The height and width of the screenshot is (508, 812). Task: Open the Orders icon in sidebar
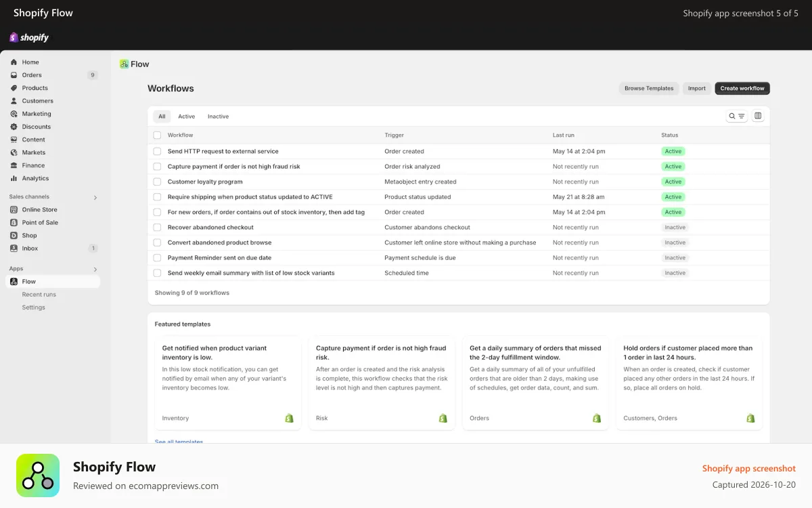coord(14,75)
